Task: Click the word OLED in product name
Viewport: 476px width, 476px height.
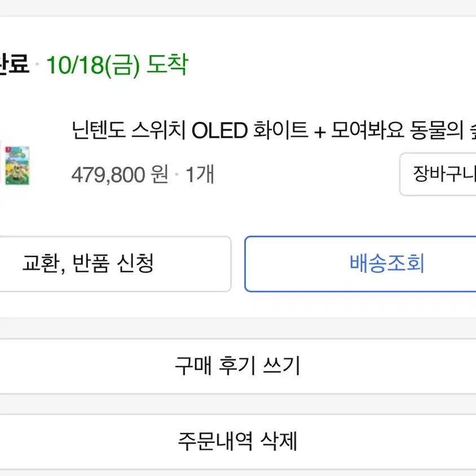Action: pyautogui.click(x=219, y=130)
